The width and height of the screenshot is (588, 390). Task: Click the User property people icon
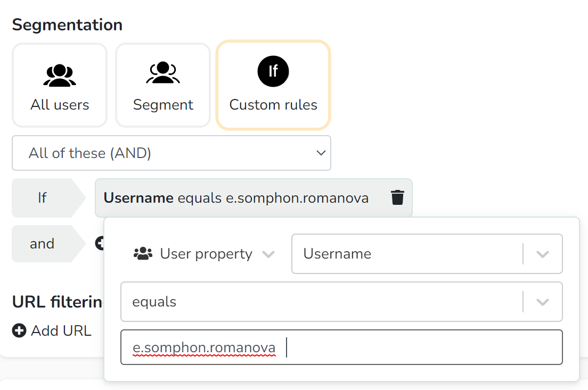[143, 254]
